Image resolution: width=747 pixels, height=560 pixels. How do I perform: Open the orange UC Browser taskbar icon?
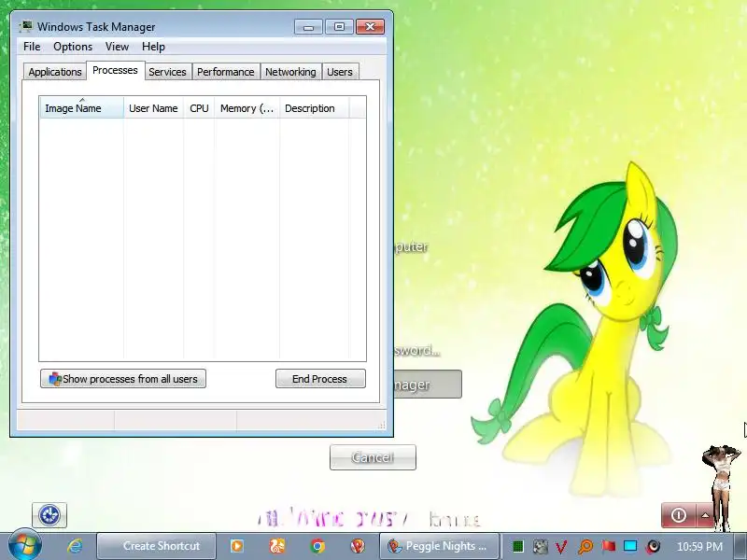click(277, 546)
